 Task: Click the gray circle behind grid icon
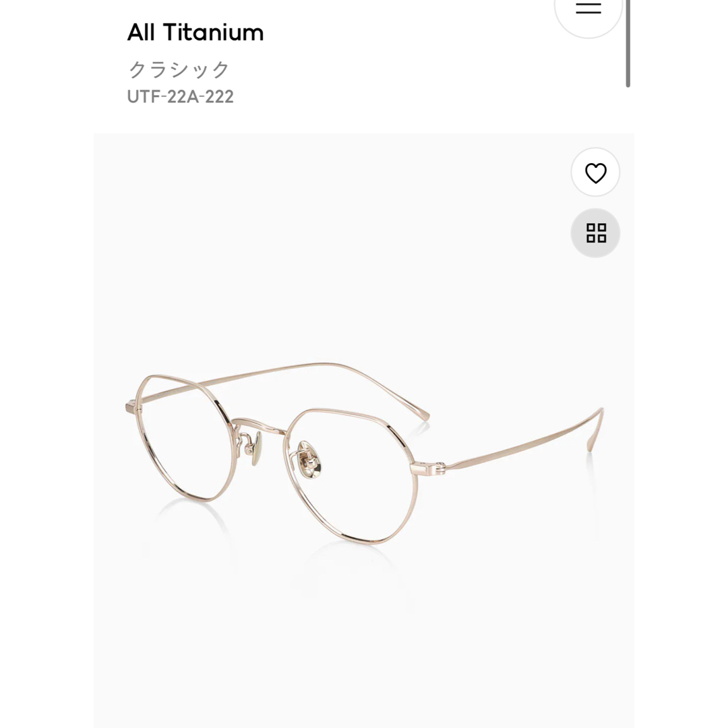point(596,233)
